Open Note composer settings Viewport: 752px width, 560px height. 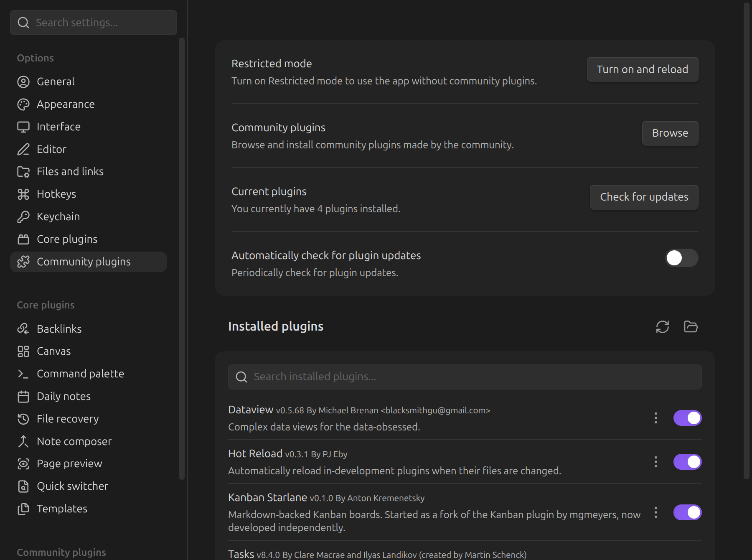(x=89, y=441)
